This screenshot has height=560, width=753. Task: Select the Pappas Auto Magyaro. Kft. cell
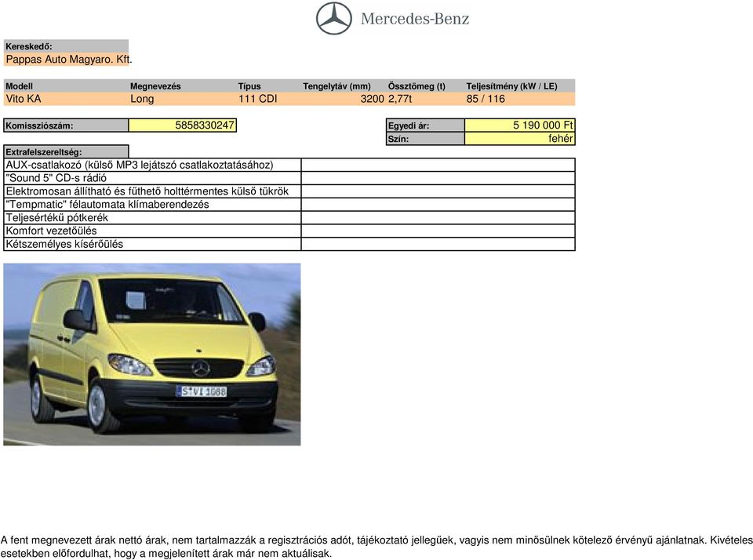[66, 60]
